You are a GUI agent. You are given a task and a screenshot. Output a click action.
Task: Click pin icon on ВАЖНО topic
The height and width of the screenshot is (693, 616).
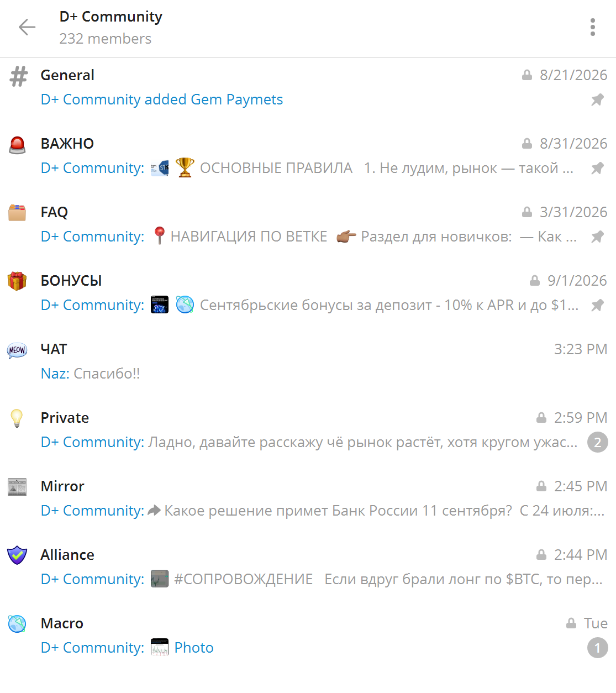[597, 169]
